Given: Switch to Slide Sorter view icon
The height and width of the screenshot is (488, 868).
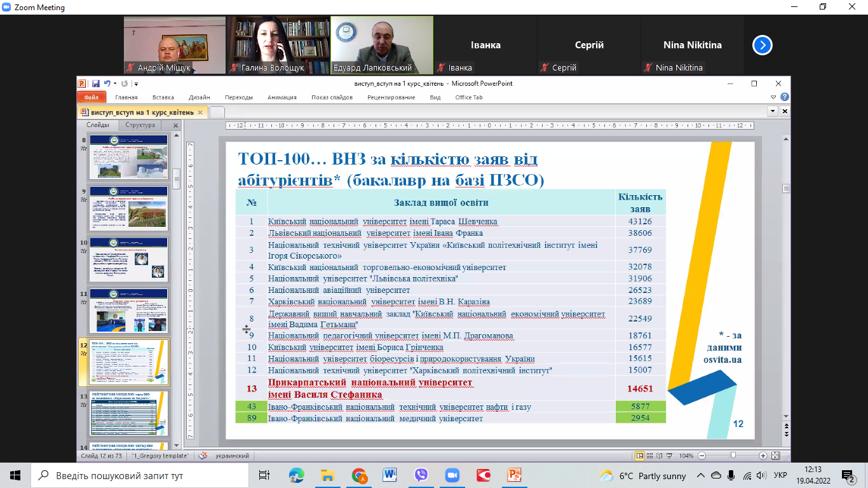Looking at the screenshot, I should [x=651, y=456].
